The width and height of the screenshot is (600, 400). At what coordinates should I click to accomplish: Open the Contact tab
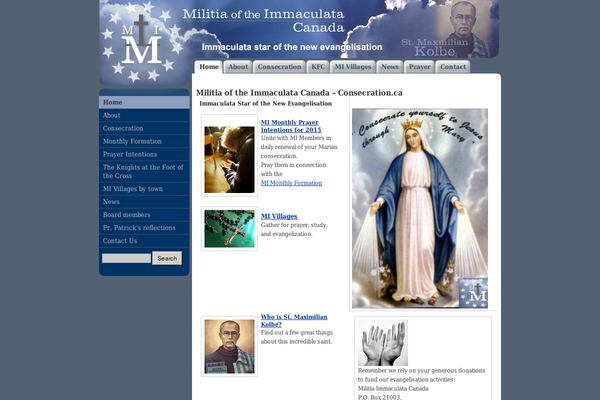(x=453, y=67)
